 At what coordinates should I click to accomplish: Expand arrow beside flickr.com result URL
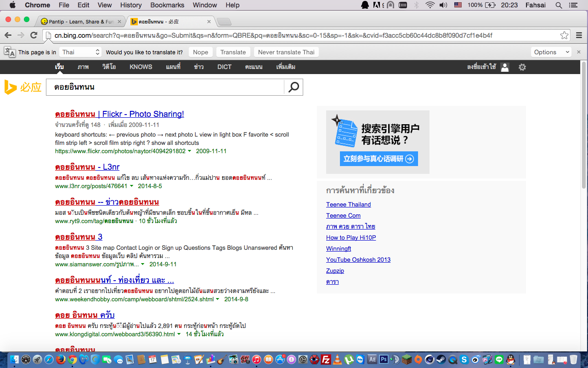189,151
